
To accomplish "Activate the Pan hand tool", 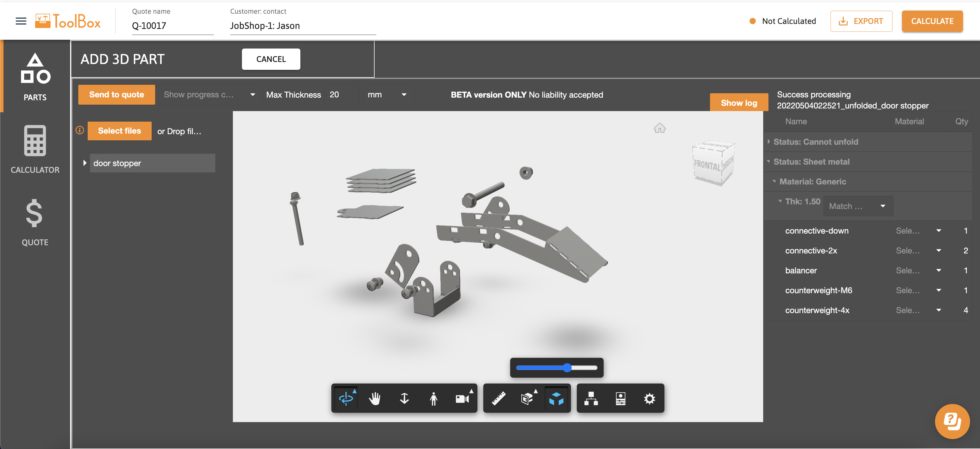I will 375,398.
